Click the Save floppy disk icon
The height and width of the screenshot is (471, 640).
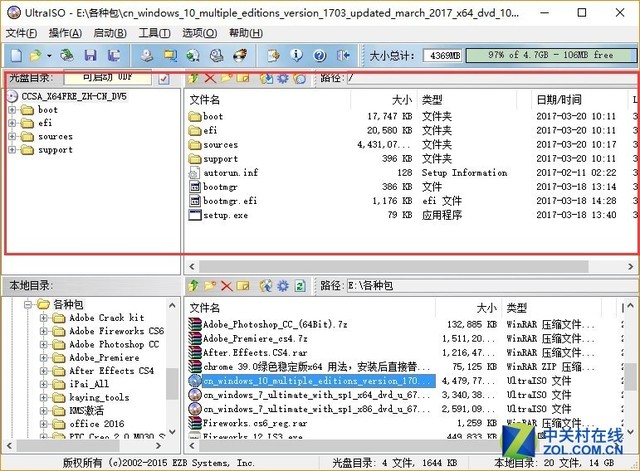click(x=90, y=55)
